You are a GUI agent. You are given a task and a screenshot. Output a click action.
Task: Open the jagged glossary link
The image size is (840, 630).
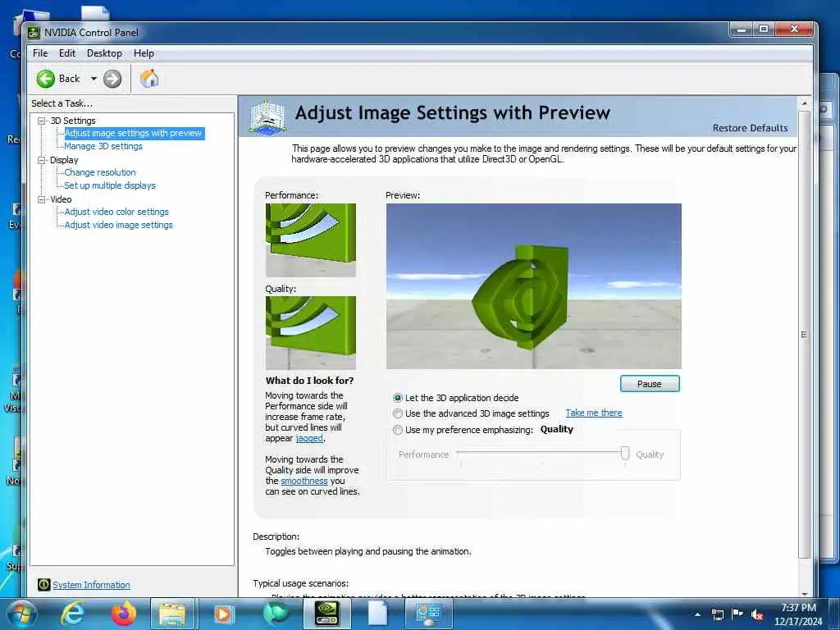tap(309, 438)
